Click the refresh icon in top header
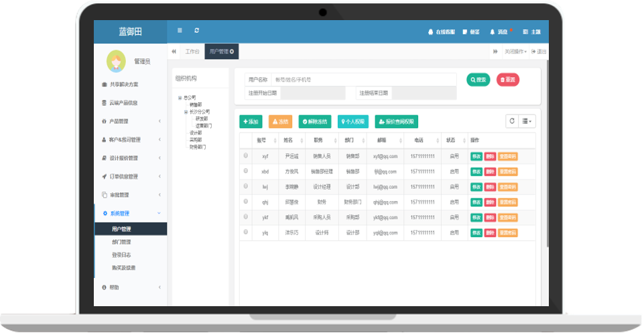The width and height of the screenshot is (644, 333). [x=196, y=31]
